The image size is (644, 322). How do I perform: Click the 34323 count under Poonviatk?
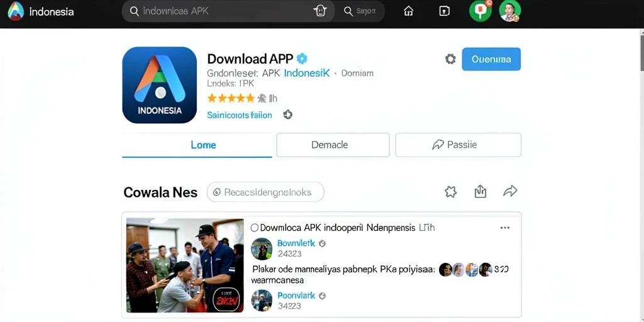[289, 306]
